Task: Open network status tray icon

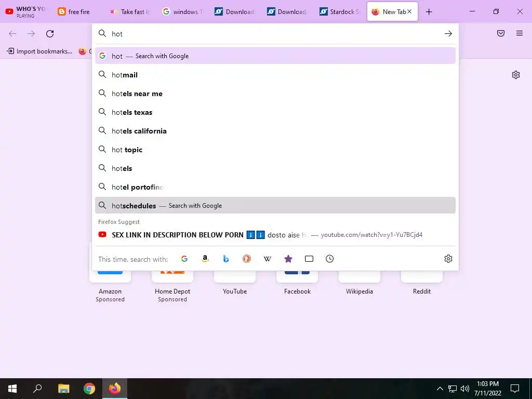Action: (453, 389)
